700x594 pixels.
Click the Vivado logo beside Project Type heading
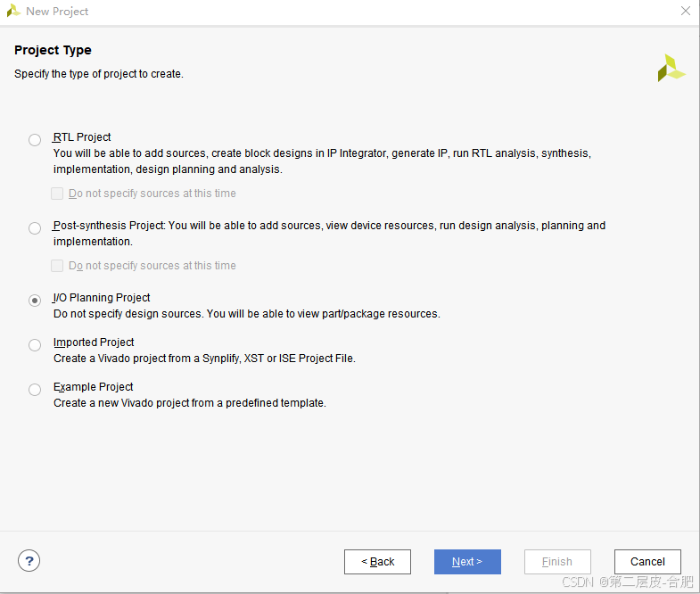671,68
